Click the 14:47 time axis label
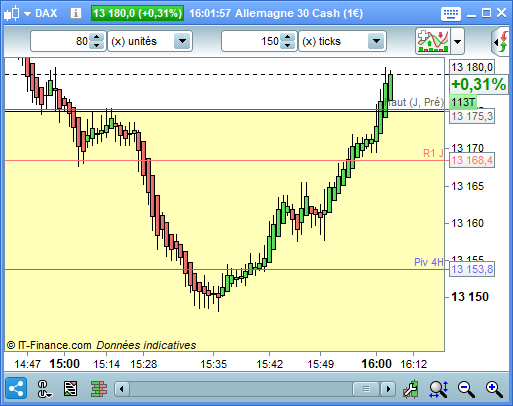Image resolution: width=513 pixels, height=406 pixels. (27, 364)
